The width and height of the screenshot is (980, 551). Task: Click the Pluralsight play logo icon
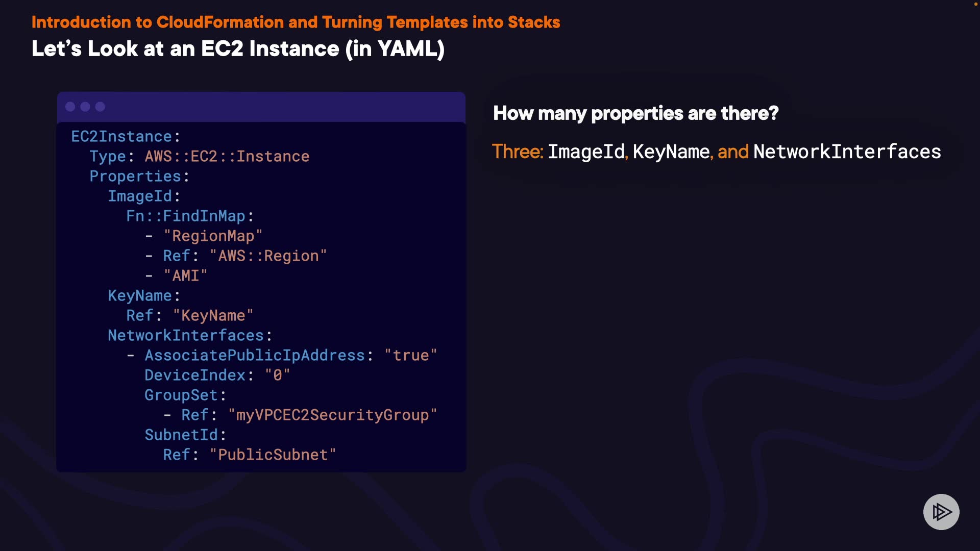(x=941, y=512)
